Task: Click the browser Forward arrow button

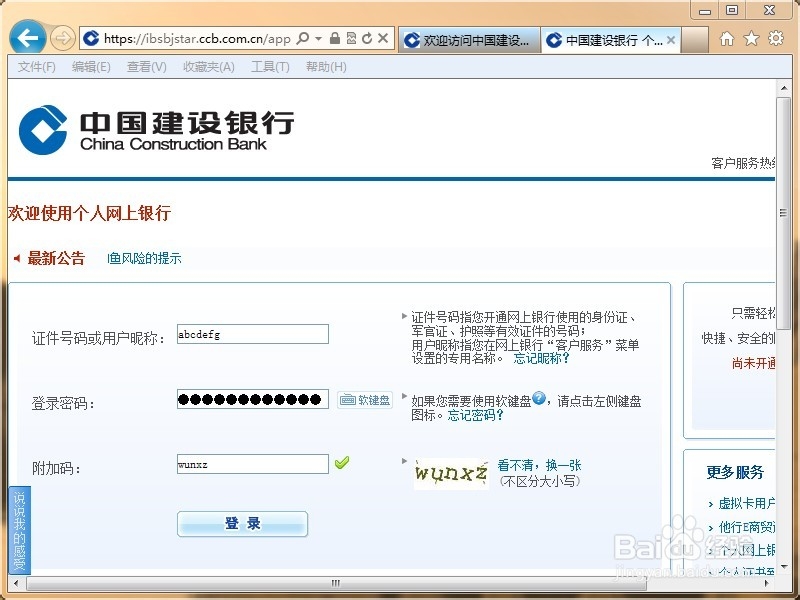Action: (63, 38)
